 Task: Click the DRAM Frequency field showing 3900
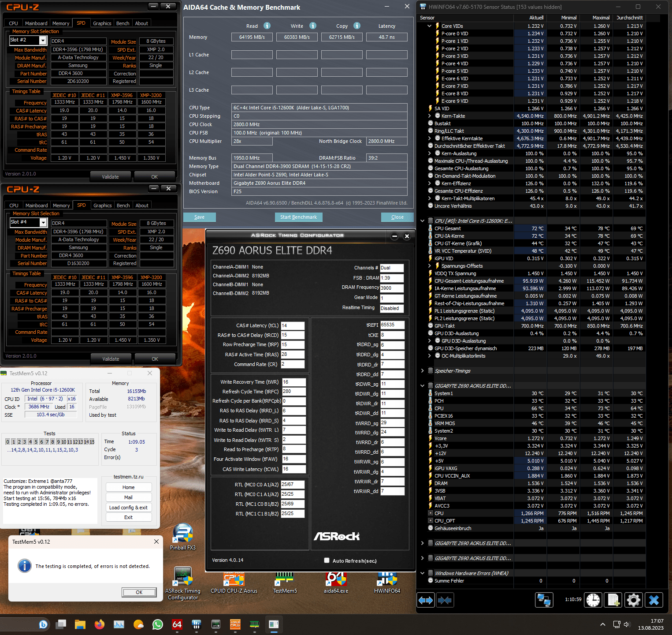pyautogui.click(x=392, y=288)
